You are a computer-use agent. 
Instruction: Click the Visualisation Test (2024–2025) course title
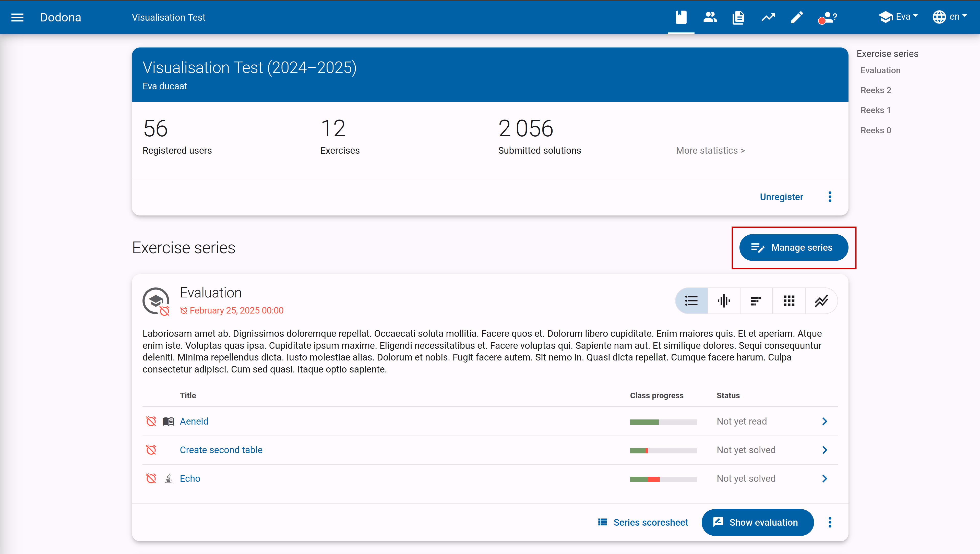point(249,67)
